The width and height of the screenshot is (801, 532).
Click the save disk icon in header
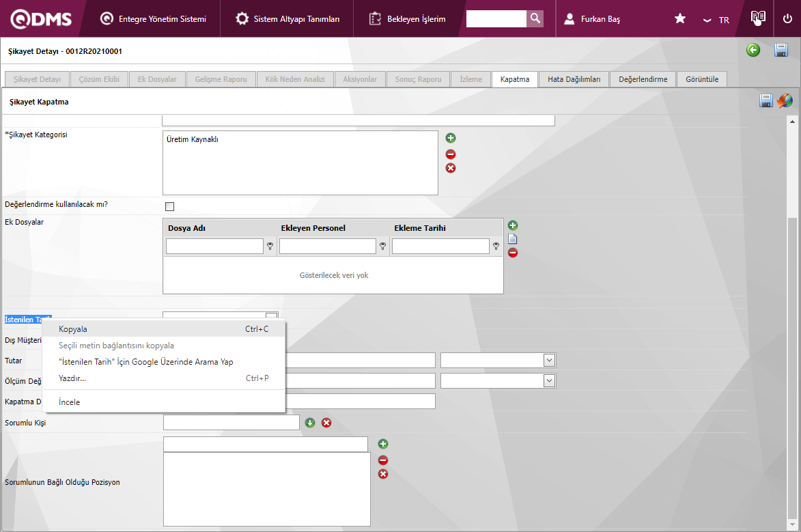781,50
